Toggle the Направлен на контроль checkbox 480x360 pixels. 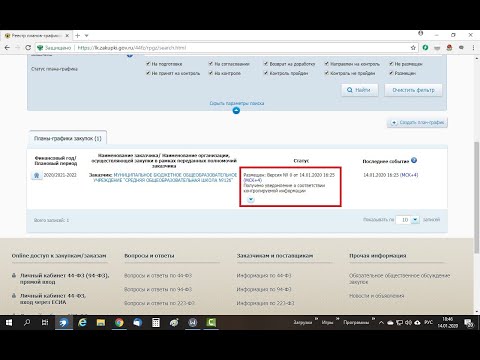tap(327, 63)
